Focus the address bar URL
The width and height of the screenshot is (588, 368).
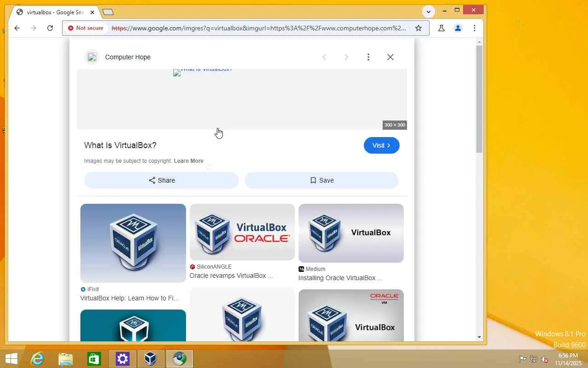[x=259, y=28]
